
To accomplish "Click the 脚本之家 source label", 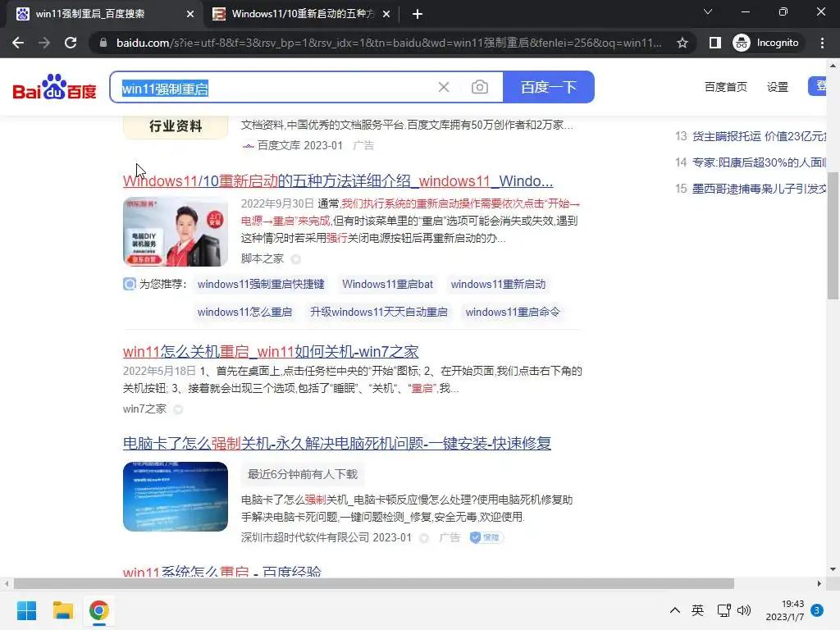I will (262, 258).
